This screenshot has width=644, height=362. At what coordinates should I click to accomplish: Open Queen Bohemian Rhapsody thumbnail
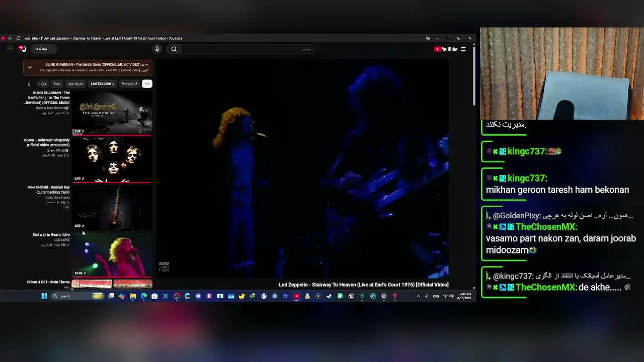click(x=112, y=160)
